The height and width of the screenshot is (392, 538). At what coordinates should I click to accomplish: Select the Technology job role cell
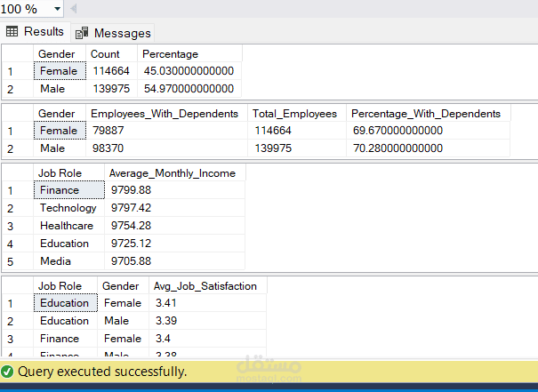tap(69, 208)
